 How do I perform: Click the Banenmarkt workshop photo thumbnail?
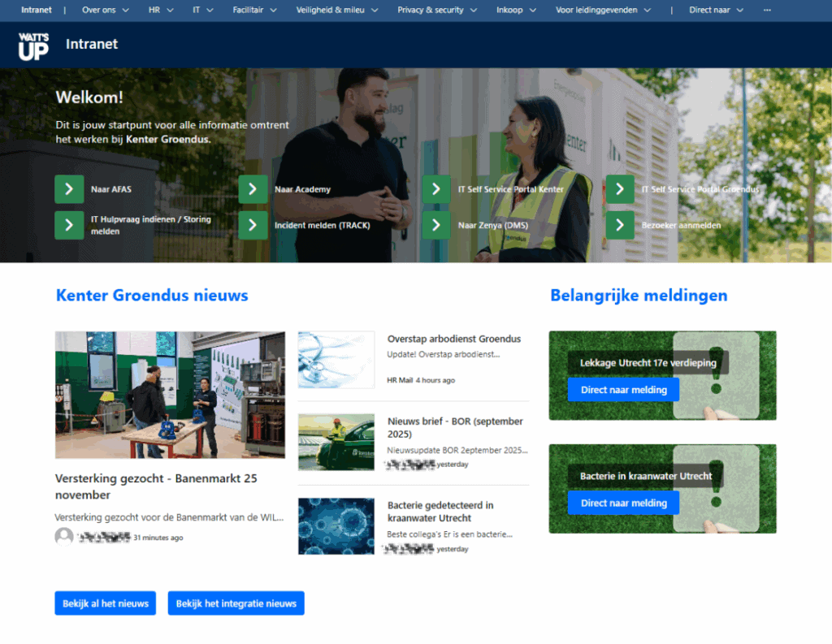coord(170,395)
